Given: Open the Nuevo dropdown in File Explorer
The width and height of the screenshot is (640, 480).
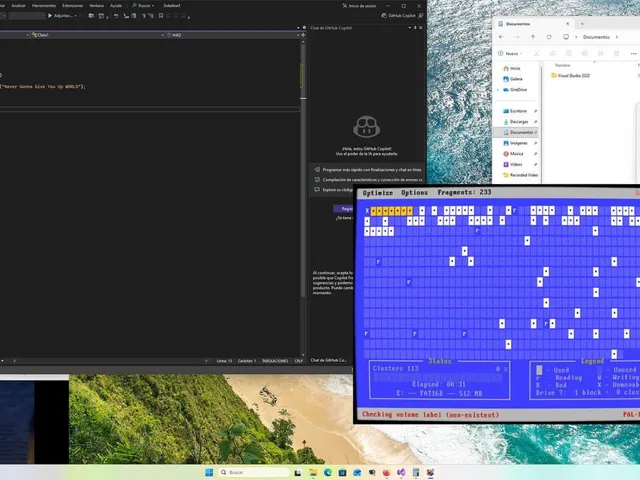Looking at the screenshot, I should [510, 53].
